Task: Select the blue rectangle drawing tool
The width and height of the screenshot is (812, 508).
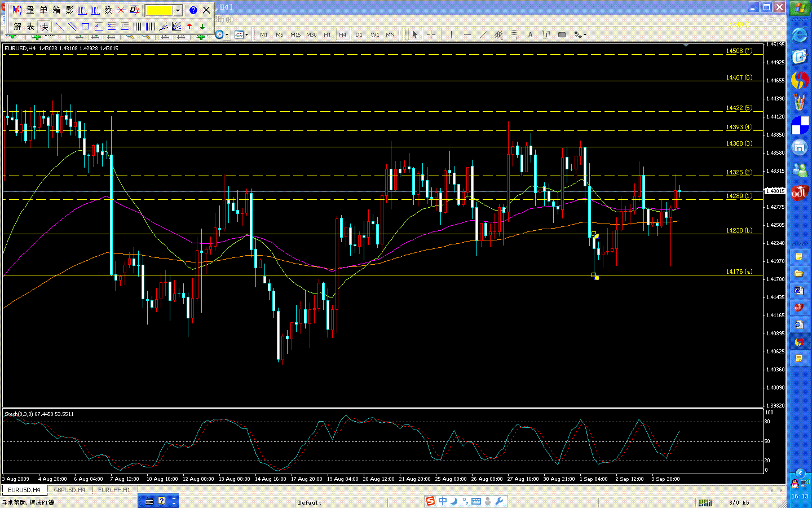Action: point(85,27)
